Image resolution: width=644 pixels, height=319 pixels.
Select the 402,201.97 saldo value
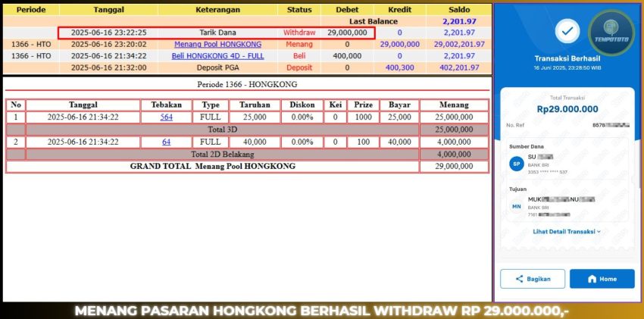pos(459,67)
